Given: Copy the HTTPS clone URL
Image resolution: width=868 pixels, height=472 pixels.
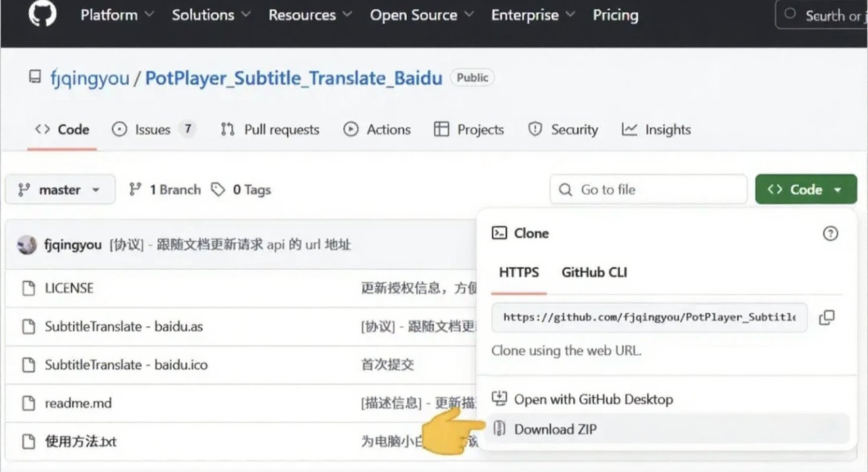Looking at the screenshot, I should [827, 317].
